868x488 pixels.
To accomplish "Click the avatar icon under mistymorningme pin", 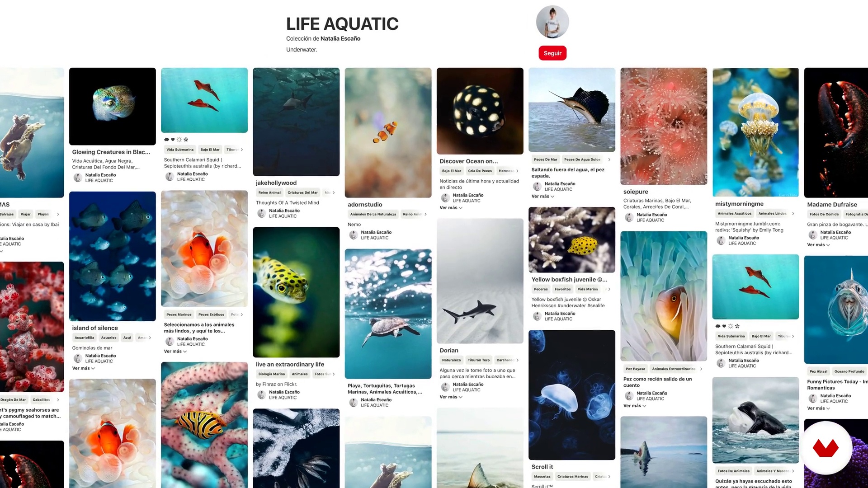I will pos(721,240).
